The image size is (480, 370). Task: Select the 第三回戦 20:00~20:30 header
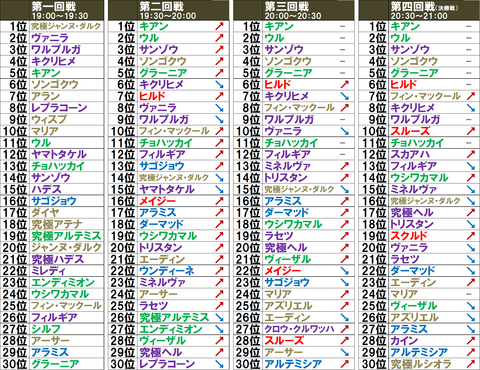[294, 10]
